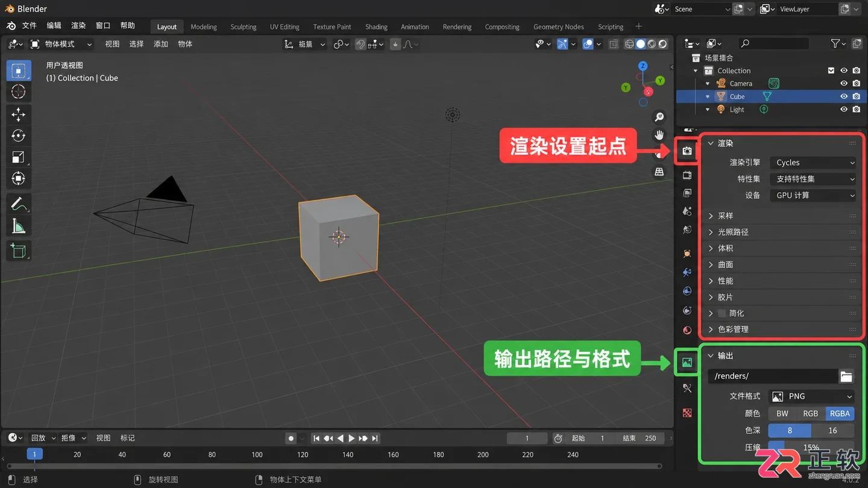The width and height of the screenshot is (868, 488).
Task: Activate the Scale tool
Action: pos(19,157)
